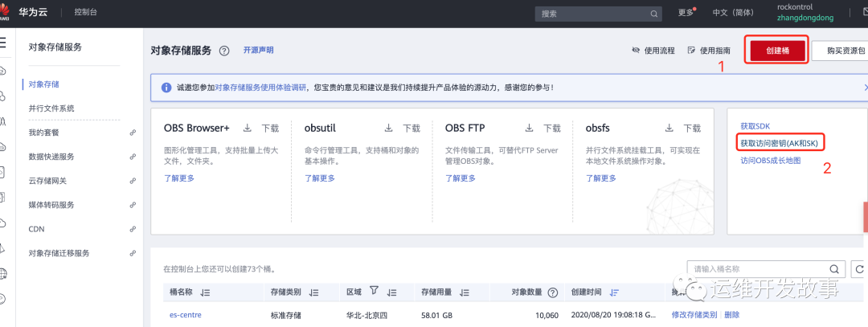868x327 pixels.
Task: Open the 开源声明 link
Action: pos(259,50)
